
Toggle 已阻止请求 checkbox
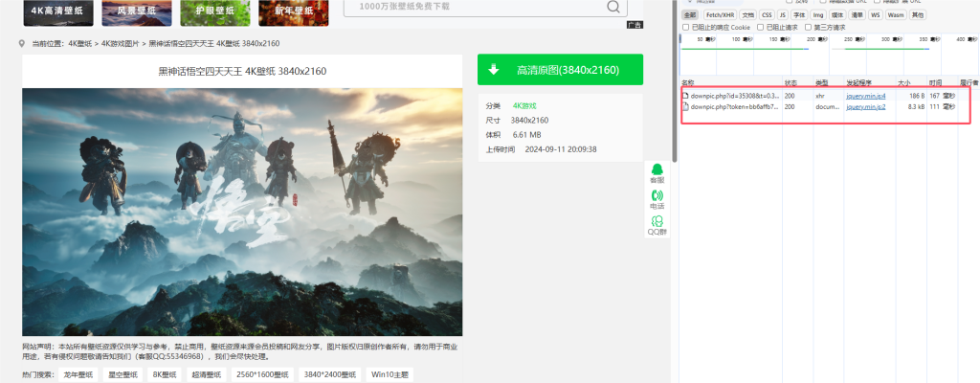761,28
